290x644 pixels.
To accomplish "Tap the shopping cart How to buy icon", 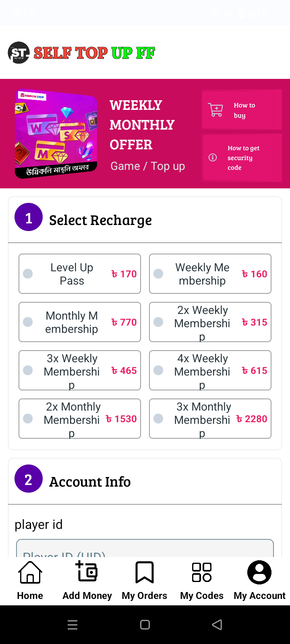I will coord(215,109).
